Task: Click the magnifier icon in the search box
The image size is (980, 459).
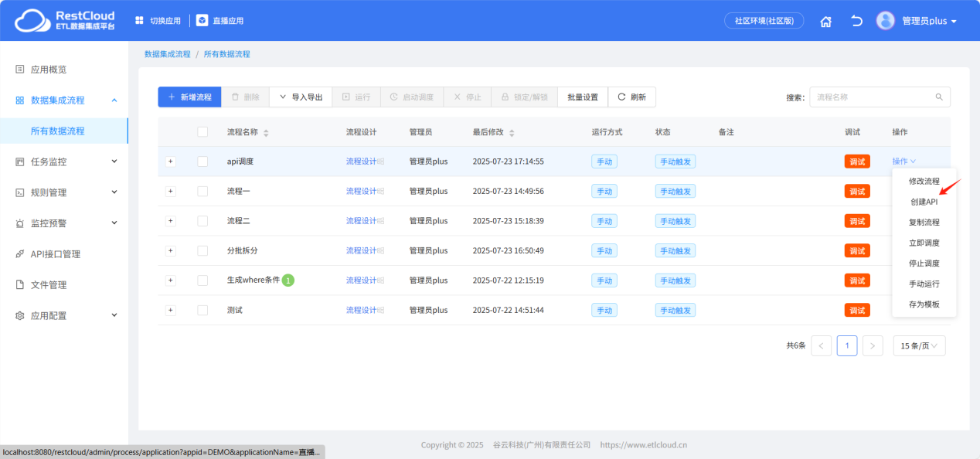Action: click(x=938, y=97)
